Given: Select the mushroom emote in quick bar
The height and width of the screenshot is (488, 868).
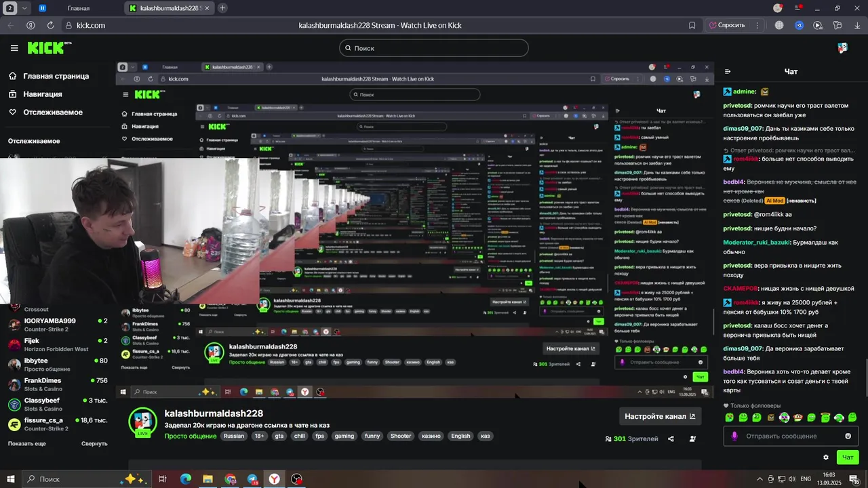Looking at the screenshot, I should (x=798, y=418).
